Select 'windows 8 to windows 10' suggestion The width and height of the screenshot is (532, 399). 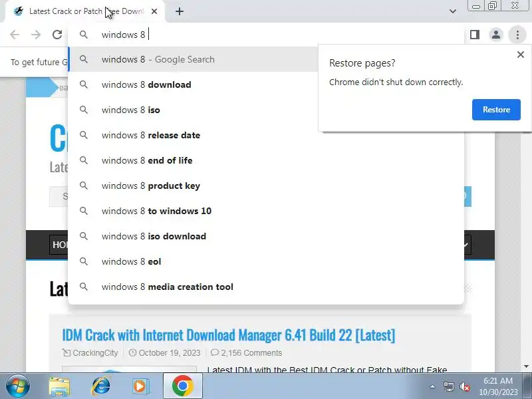(x=266, y=211)
